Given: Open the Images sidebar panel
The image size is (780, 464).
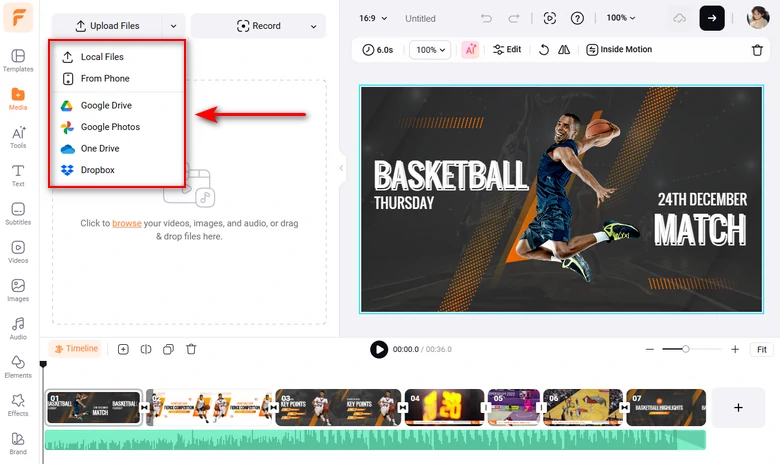Looking at the screenshot, I should [x=18, y=290].
